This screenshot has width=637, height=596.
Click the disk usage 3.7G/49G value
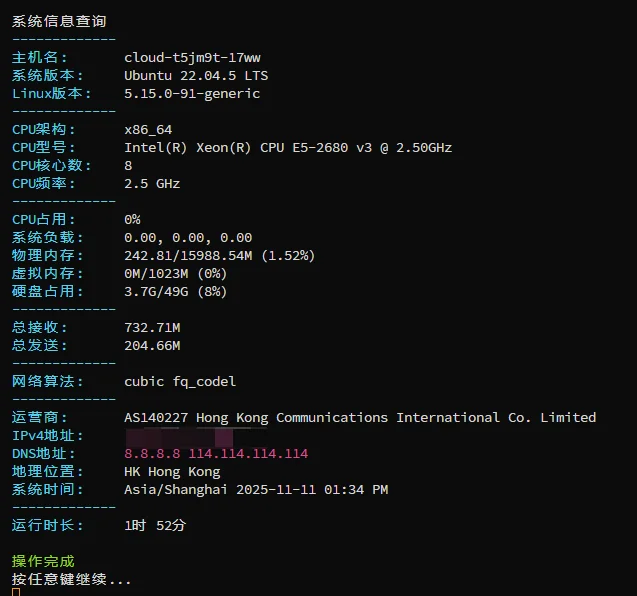(x=176, y=291)
